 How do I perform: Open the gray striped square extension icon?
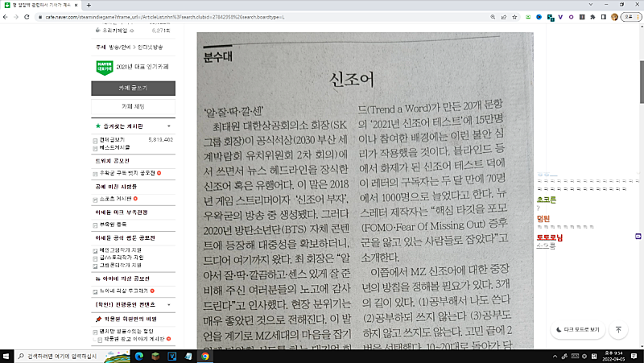(582, 17)
